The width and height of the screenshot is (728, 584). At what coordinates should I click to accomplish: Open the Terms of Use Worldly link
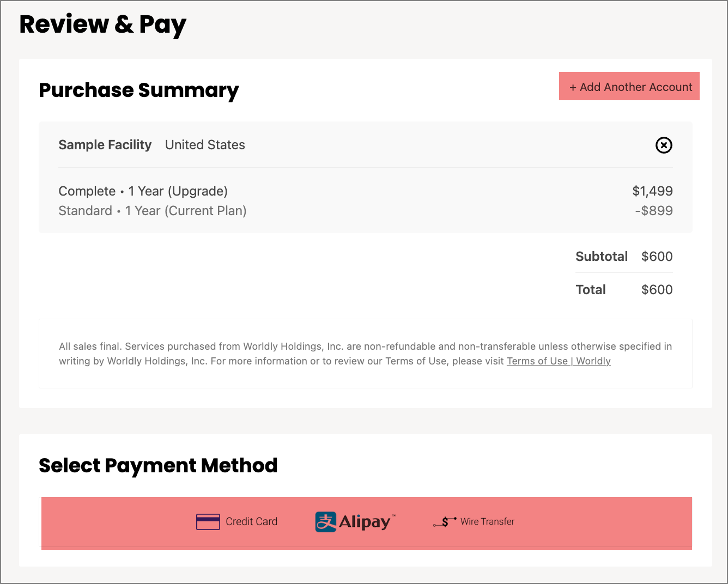pyautogui.click(x=559, y=361)
